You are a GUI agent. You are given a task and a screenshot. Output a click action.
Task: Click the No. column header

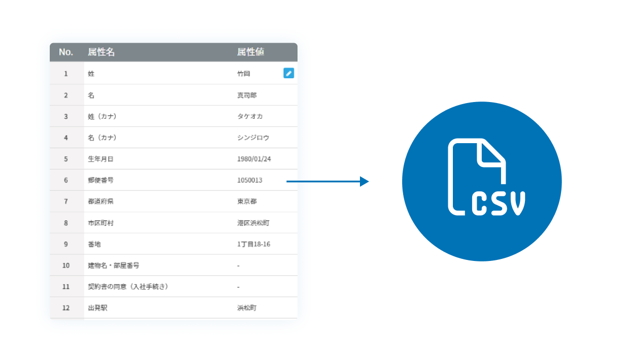tap(66, 52)
